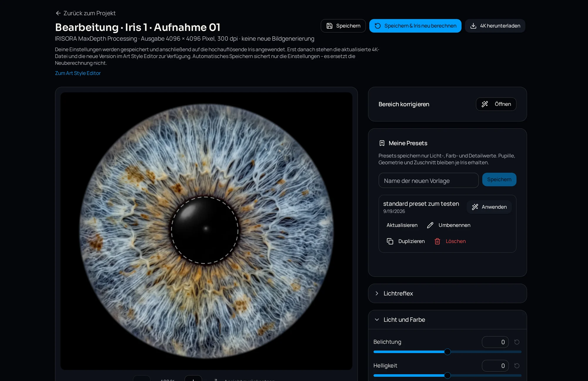Click the blue Speichern preset button
Screen dimensions: 588x381
point(499,179)
